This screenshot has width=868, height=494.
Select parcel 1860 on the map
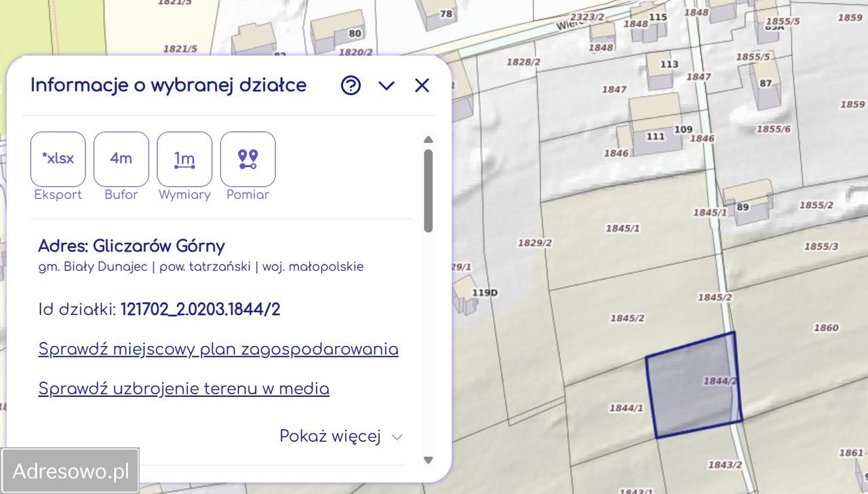(x=827, y=328)
